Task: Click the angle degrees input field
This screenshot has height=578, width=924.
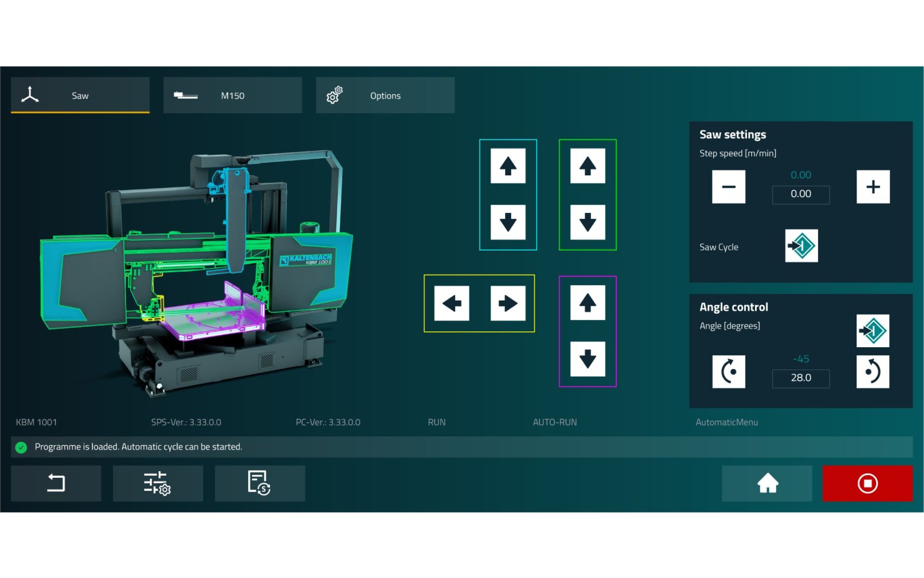Action: point(801,378)
